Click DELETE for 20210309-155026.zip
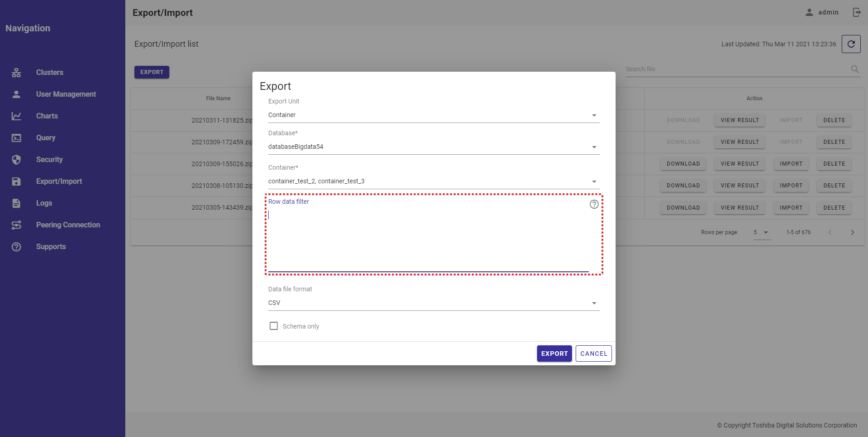 coord(834,164)
